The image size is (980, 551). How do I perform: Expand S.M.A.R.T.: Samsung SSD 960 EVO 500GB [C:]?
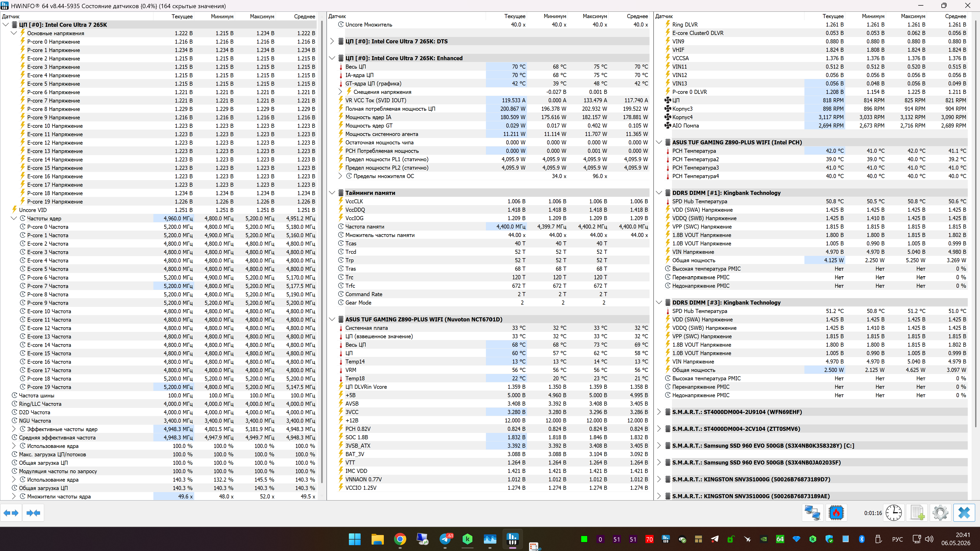click(659, 446)
